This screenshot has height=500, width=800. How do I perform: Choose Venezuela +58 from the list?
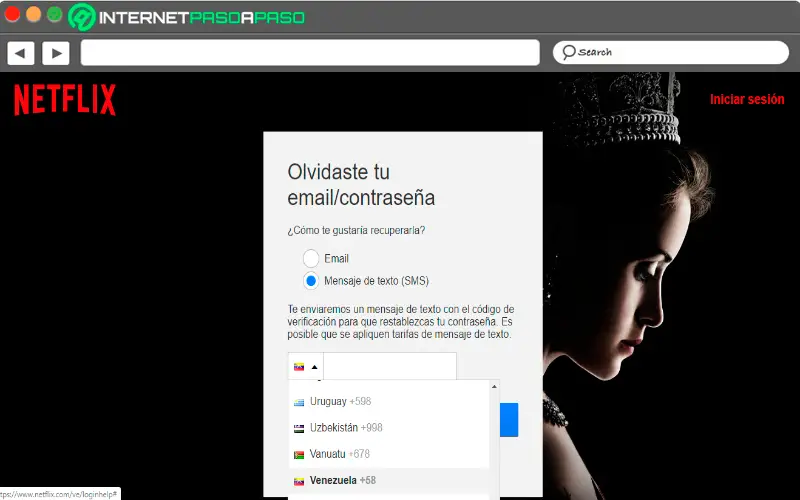(x=389, y=481)
